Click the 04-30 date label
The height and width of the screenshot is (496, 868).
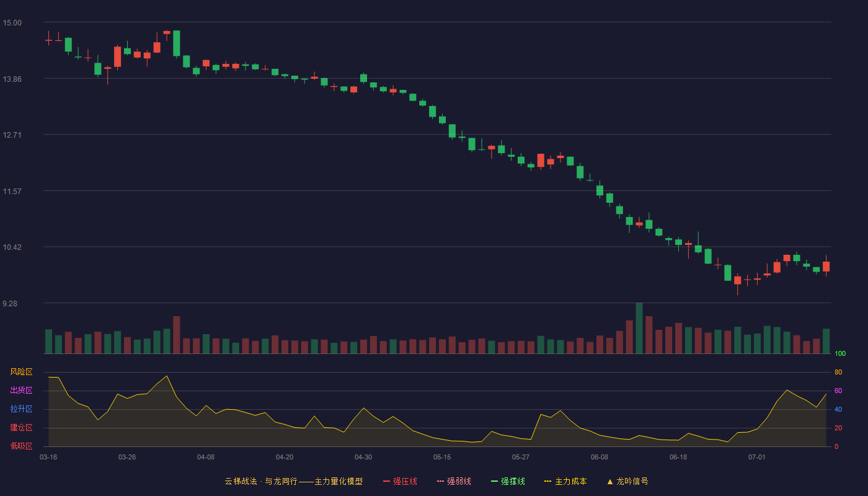click(363, 457)
